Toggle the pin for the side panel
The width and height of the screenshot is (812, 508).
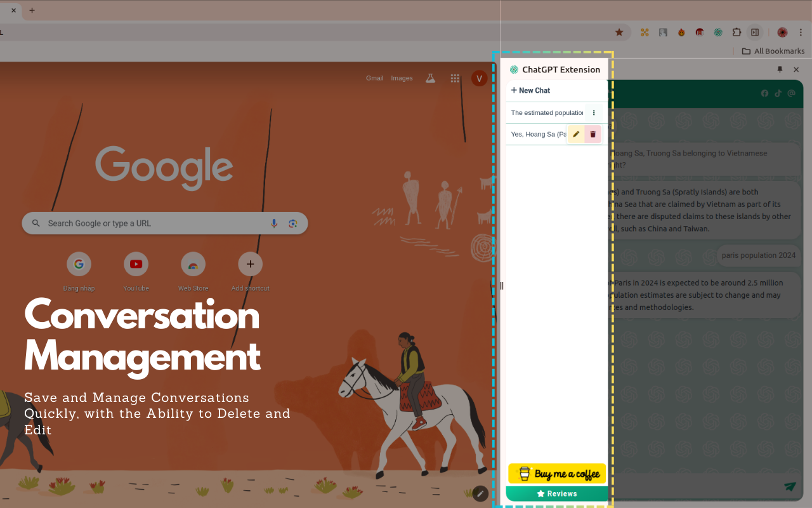[780, 69]
